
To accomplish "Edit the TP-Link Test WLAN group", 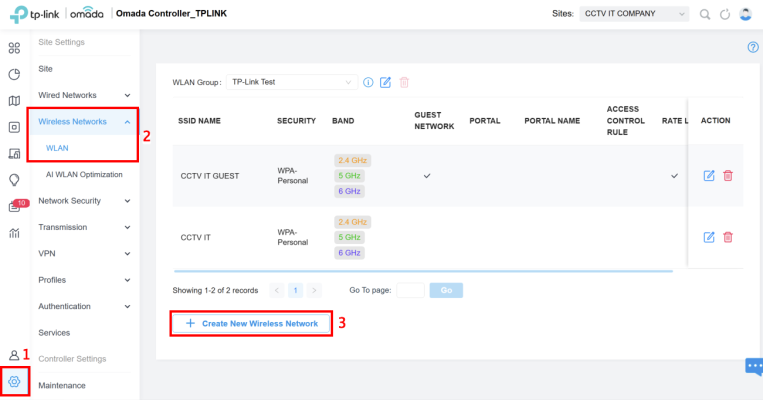I will (x=385, y=82).
